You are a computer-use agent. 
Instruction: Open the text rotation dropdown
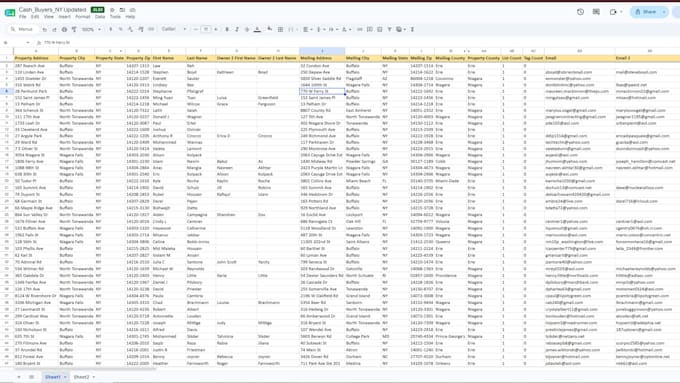pos(346,29)
